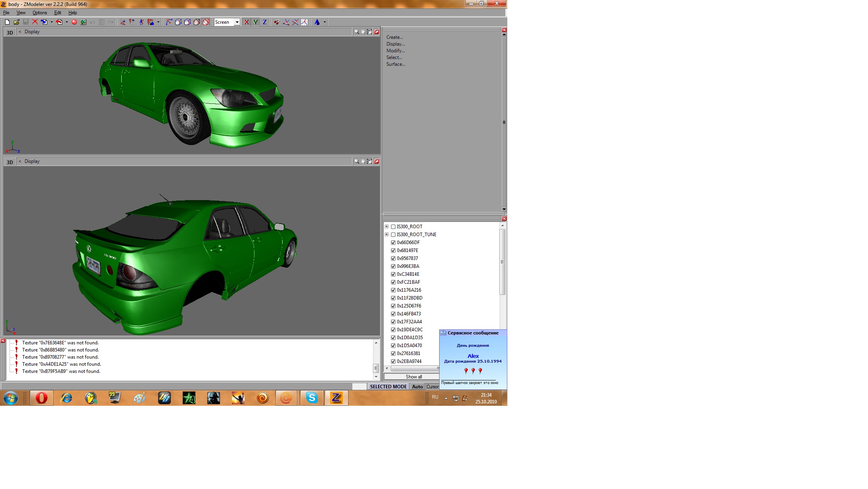Expand the IS300_ROOT tree node

click(x=386, y=227)
